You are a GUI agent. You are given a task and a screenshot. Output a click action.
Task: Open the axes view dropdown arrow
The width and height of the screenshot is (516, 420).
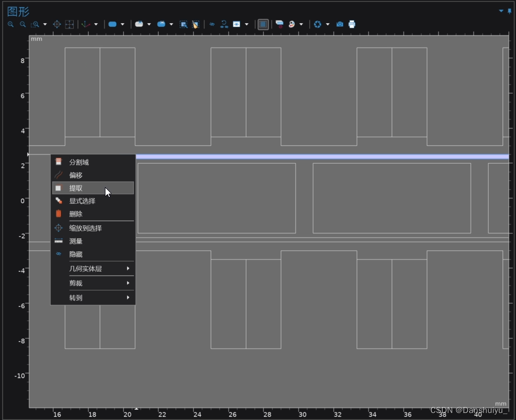coord(96,24)
